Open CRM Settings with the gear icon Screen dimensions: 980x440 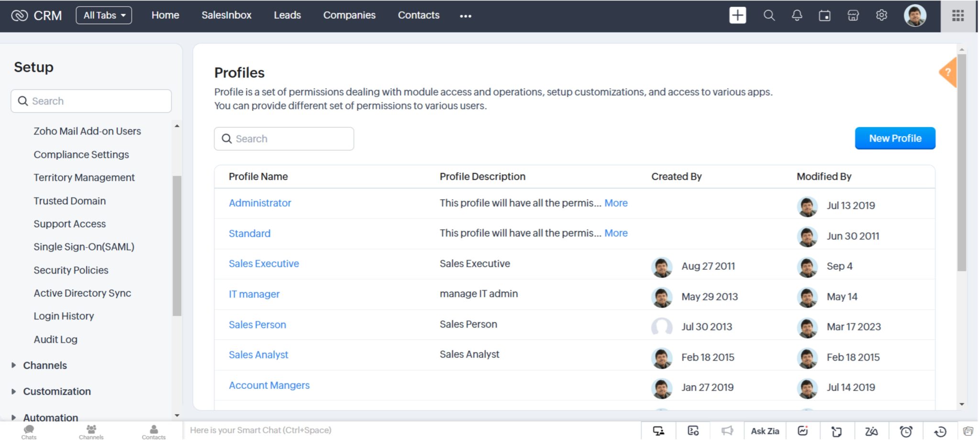[x=881, y=15]
